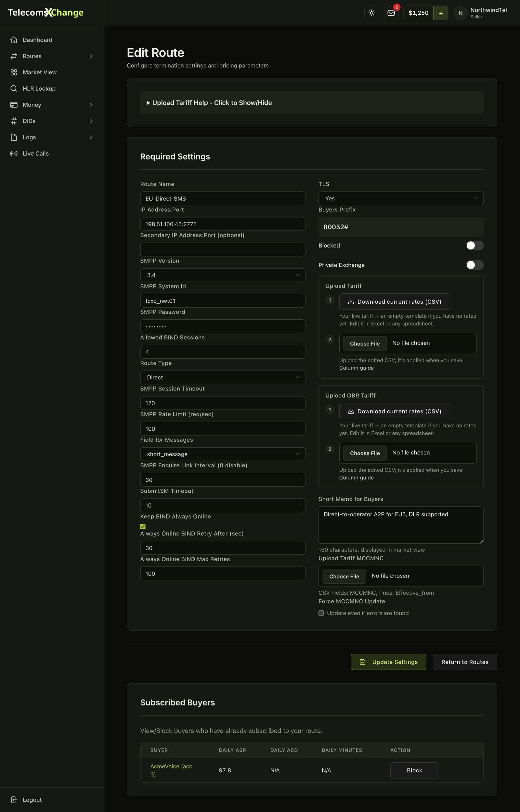Click download icon in Upload Tariff section
The image size is (520, 812).
[x=351, y=302]
